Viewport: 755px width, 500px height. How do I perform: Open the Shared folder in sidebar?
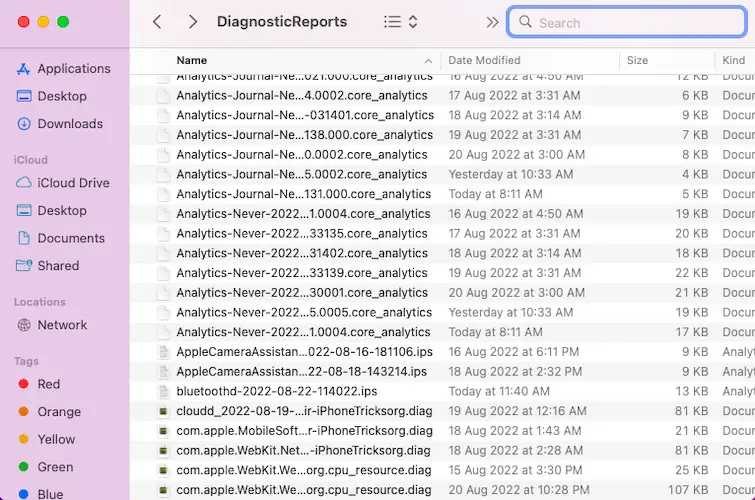58,266
